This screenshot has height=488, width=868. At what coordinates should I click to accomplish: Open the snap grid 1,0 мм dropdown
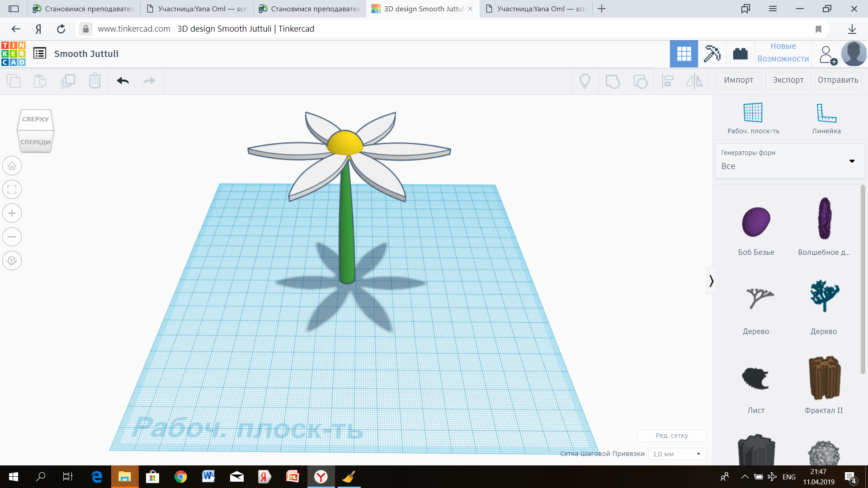click(x=677, y=454)
